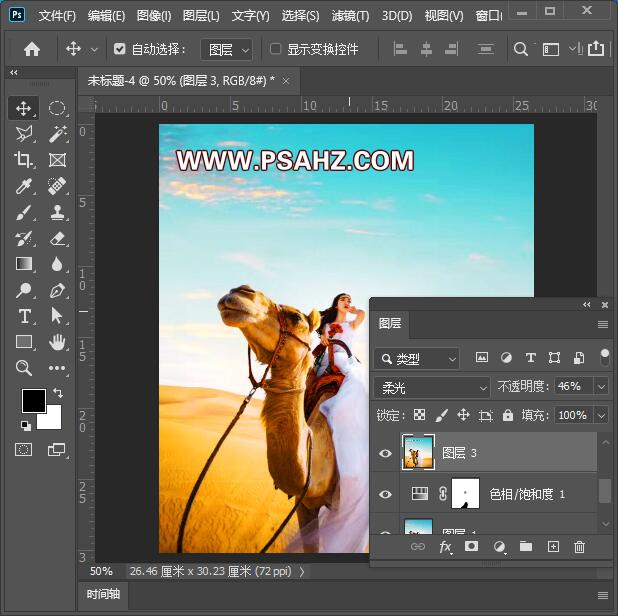This screenshot has width=618, height=616.
Task: Select the Clone Stamp tool
Action: point(57,212)
